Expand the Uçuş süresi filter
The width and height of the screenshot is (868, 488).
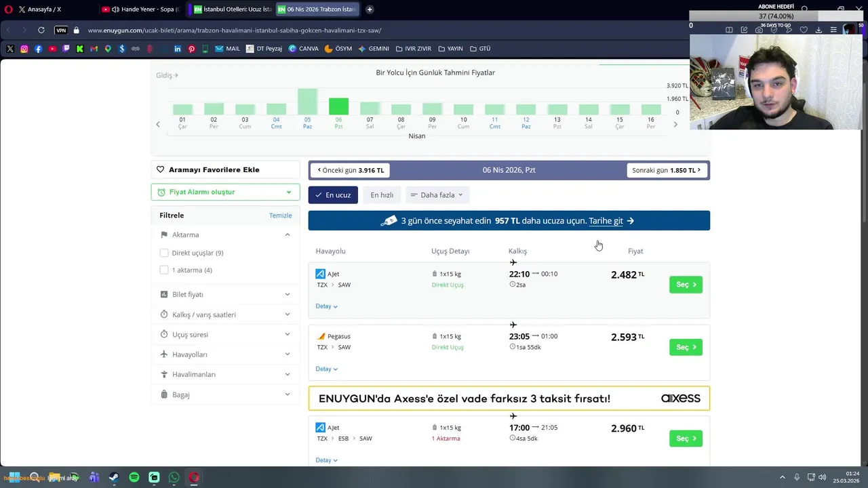coord(225,334)
